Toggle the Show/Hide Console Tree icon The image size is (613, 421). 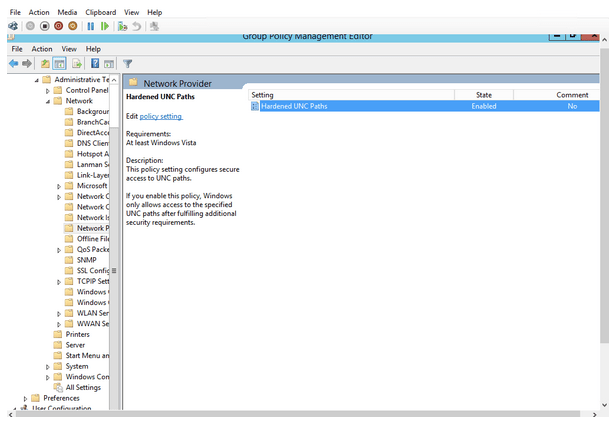click(x=59, y=63)
